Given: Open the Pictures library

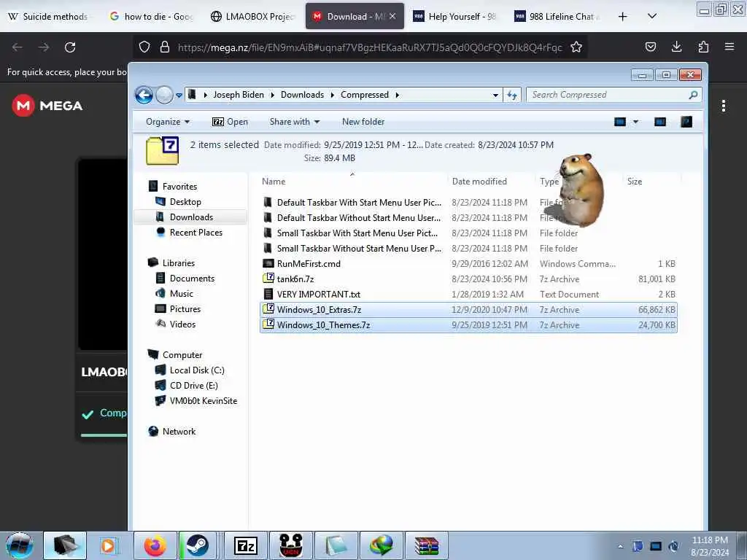Looking at the screenshot, I should (x=185, y=308).
